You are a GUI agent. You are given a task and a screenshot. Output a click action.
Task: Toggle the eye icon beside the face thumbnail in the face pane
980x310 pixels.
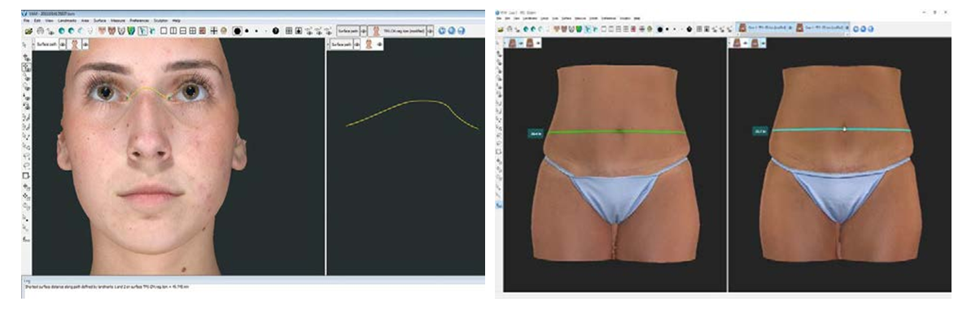pos(85,45)
